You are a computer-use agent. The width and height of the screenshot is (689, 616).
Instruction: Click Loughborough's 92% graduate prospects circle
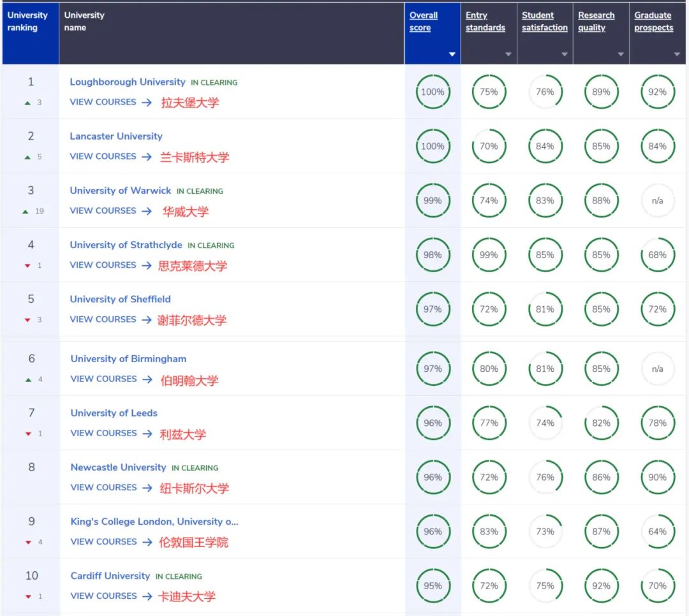point(657,92)
